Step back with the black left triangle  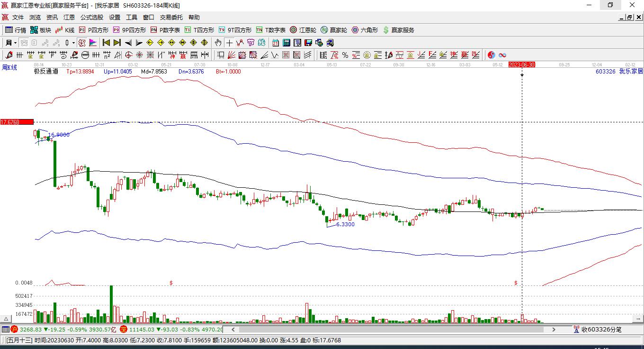pos(128,43)
